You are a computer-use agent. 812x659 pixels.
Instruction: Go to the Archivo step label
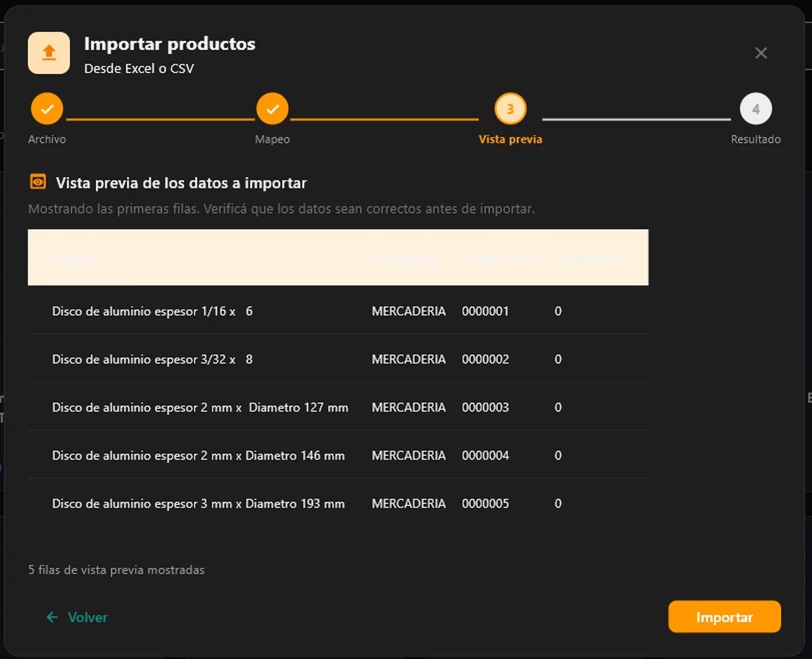[47, 139]
